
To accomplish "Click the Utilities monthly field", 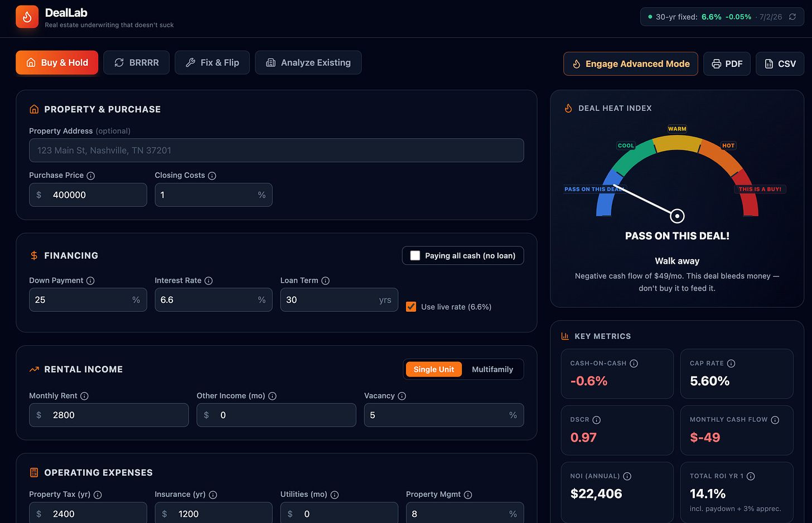I will click(x=339, y=514).
